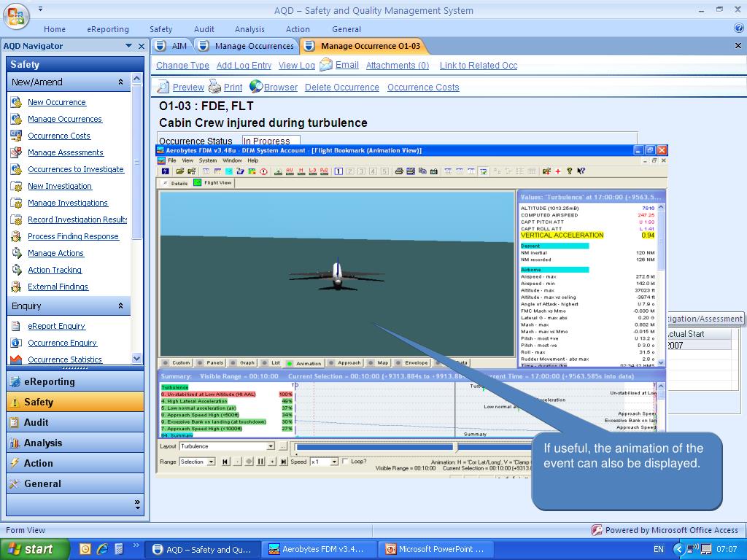Click the Occurrence Enquiry info icon
Image resolution: width=747 pixels, height=560 pixels.
(x=16, y=343)
